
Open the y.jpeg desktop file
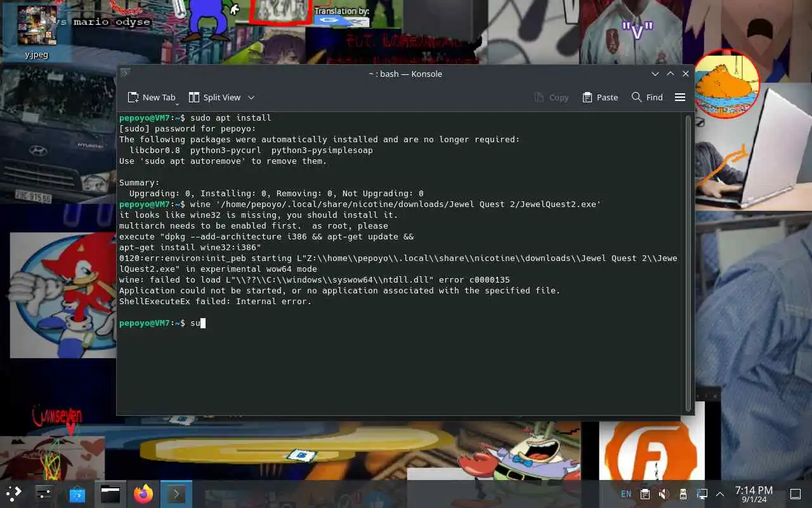[36, 32]
